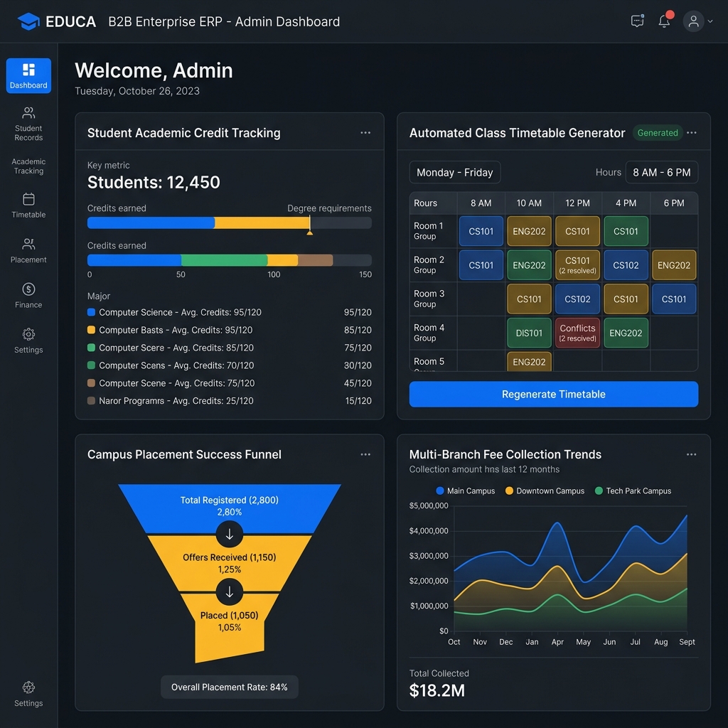Click the degree requirements marker on progress bar
This screenshot has height=728, width=728.
(x=310, y=227)
